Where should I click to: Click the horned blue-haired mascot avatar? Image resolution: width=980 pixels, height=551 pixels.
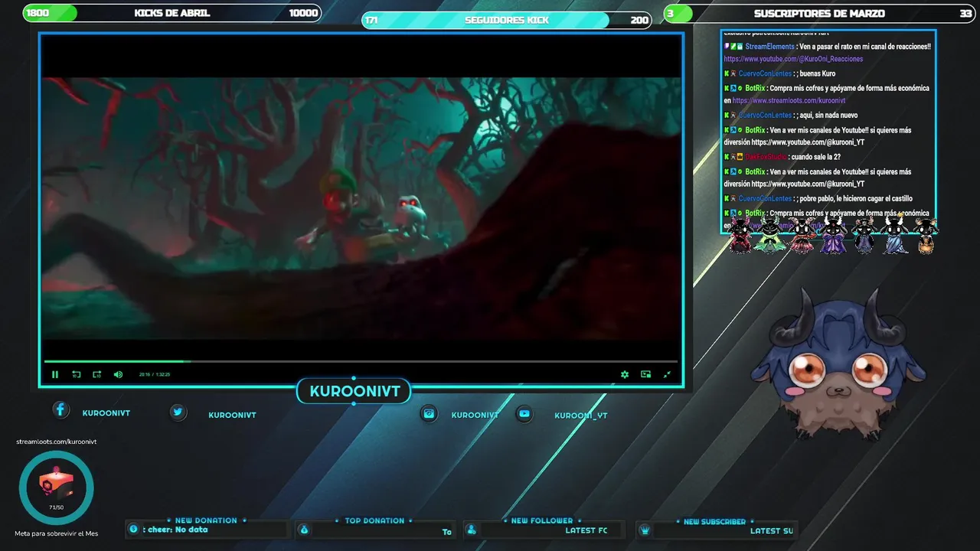point(838,366)
